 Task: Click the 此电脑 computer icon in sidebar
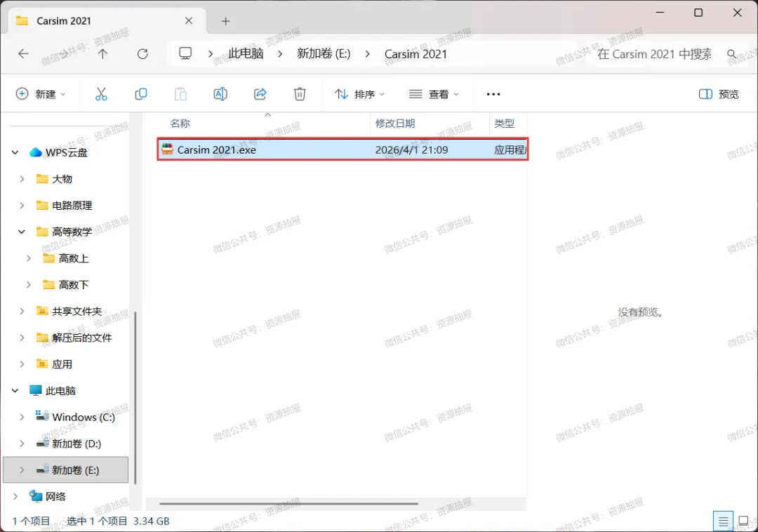pyautogui.click(x=35, y=390)
